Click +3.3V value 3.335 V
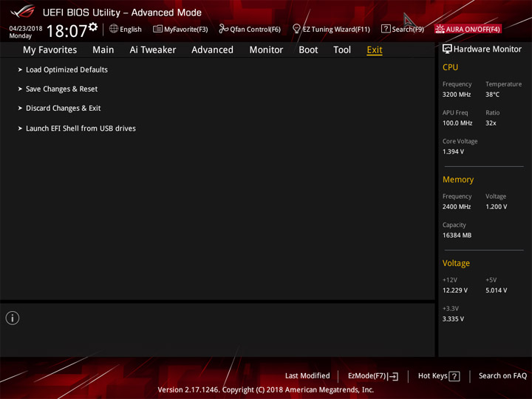Viewport: 532px width, 399px height. tap(453, 319)
